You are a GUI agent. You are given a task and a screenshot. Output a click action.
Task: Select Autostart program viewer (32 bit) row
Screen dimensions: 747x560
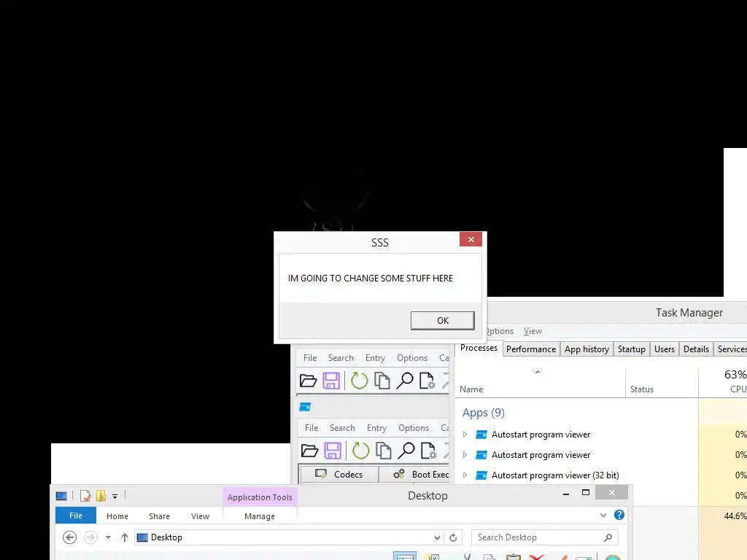pyautogui.click(x=602, y=475)
